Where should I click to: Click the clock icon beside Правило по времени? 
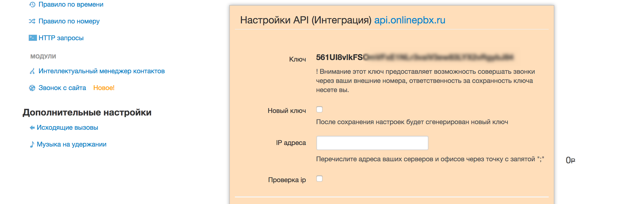point(32,5)
